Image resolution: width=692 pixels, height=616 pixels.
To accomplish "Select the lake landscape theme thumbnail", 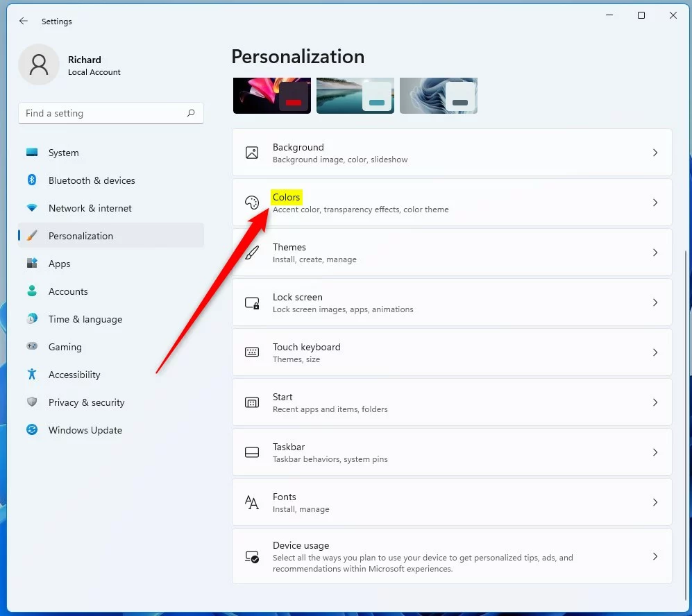I will [x=355, y=96].
